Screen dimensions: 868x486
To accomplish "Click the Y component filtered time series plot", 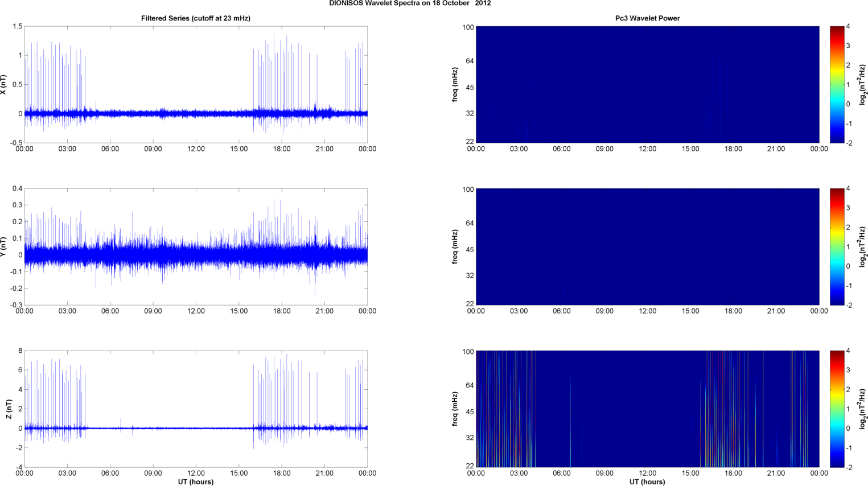I will (x=196, y=246).
